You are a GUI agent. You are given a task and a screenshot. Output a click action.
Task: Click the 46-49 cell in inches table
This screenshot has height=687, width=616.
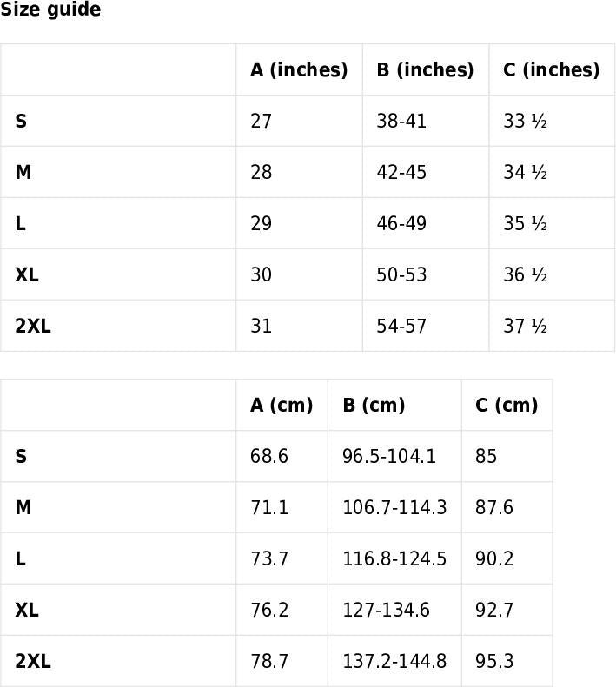[x=401, y=224]
